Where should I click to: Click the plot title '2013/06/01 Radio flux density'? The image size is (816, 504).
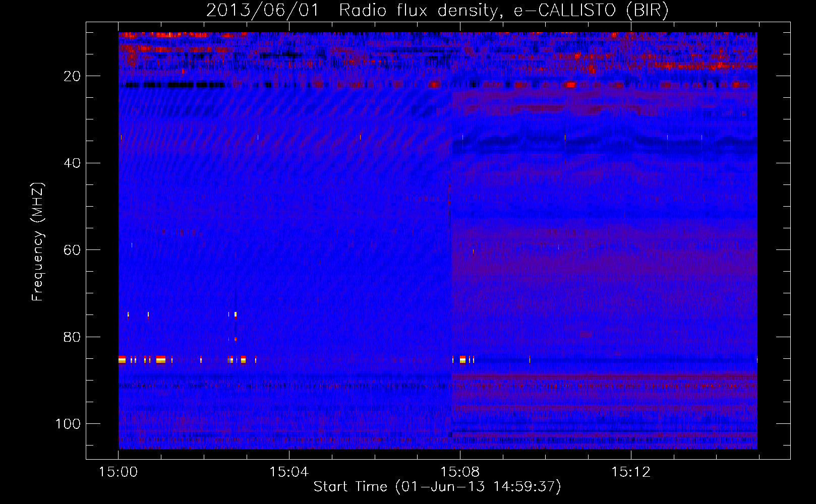[437, 10]
